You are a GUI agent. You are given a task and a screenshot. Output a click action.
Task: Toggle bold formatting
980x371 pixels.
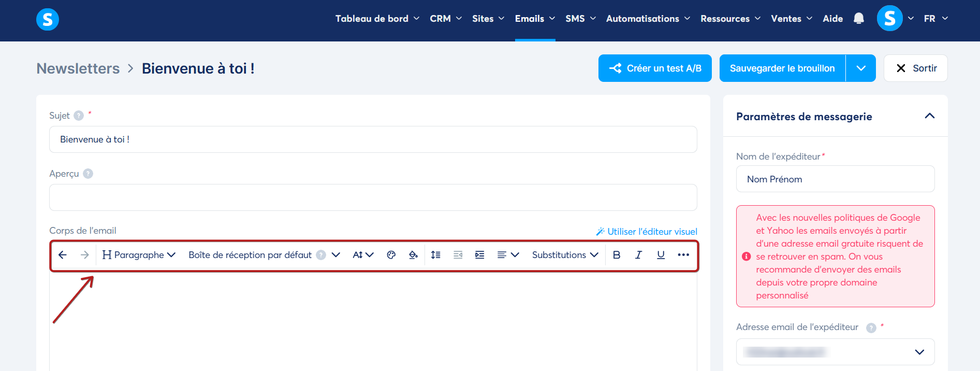[x=617, y=255]
